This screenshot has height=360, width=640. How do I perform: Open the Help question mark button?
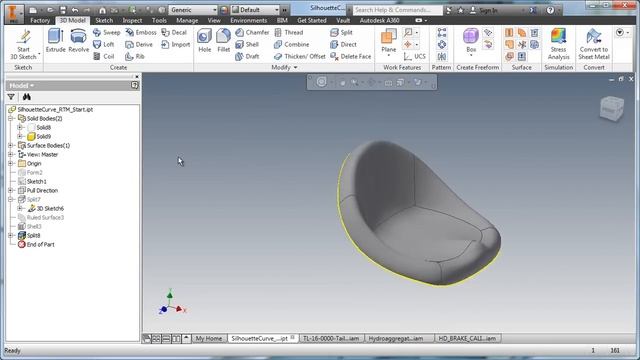coord(550,10)
